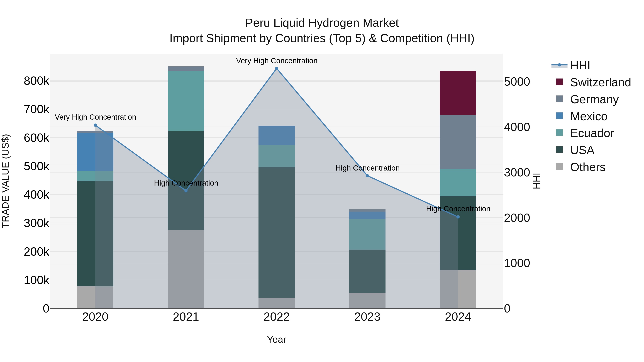Click the 800k left axis tick
The width and height of the screenshot is (644, 362).
pyautogui.click(x=36, y=81)
